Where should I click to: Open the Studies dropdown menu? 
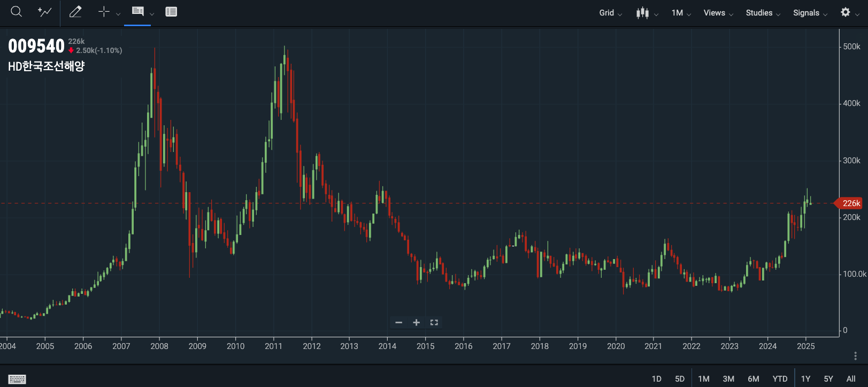(x=763, y=13)
